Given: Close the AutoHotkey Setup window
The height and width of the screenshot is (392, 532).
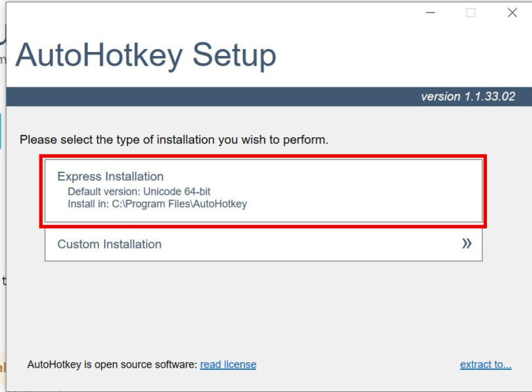Looking at the screenshot, I should (512, 12).
